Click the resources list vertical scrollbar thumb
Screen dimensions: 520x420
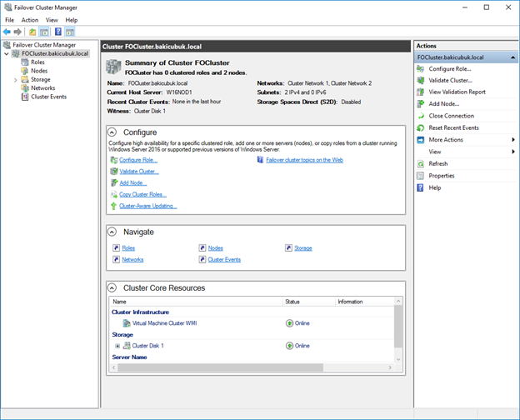(x=398, y=327)
